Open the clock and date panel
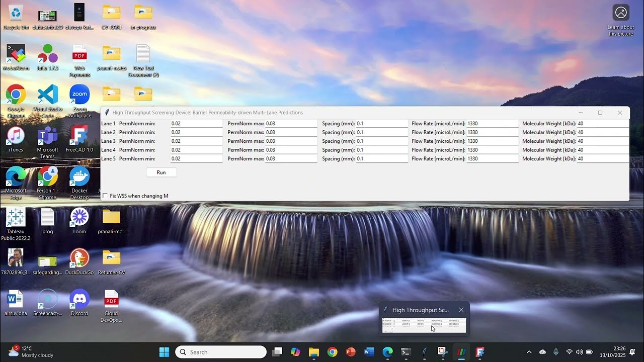The width and height of the screenshot is (644, 362). [612, 352]
